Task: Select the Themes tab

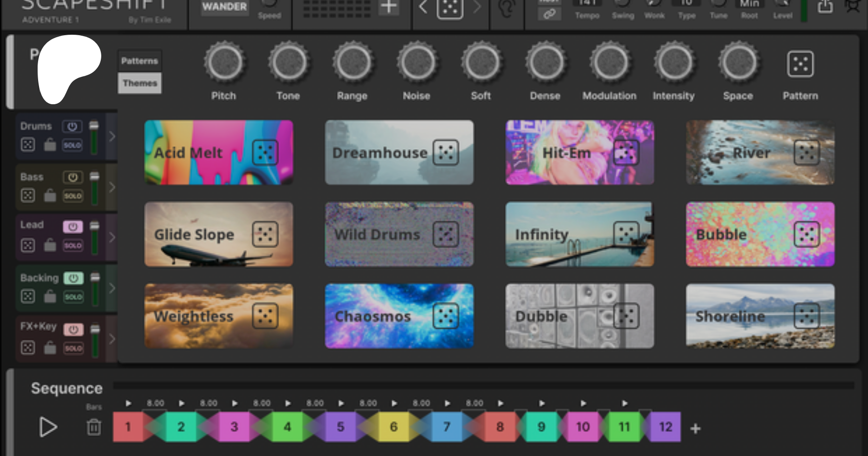Action: pos(139,83)
